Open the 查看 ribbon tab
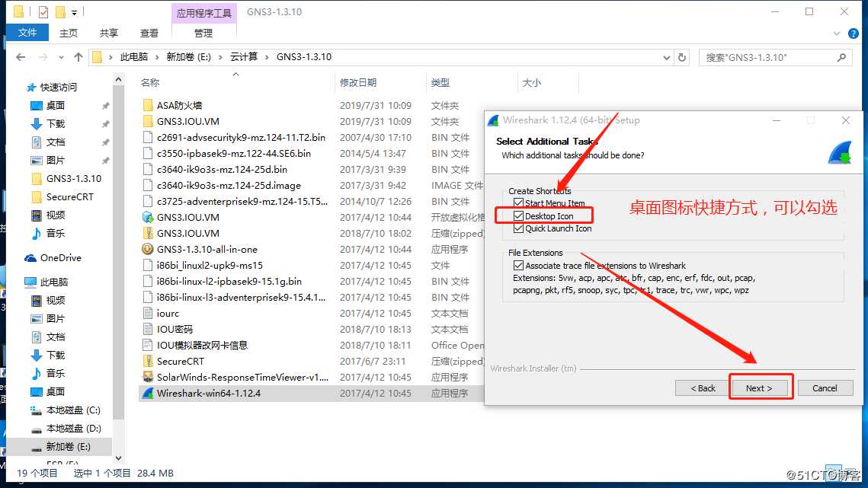This screenshot has width=868, height=488. point(149,33)
